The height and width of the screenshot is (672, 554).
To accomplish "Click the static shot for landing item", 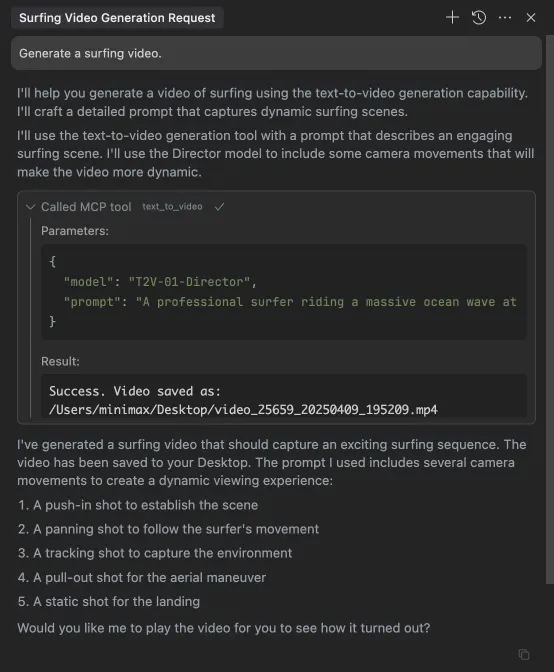I will (109, 602).
